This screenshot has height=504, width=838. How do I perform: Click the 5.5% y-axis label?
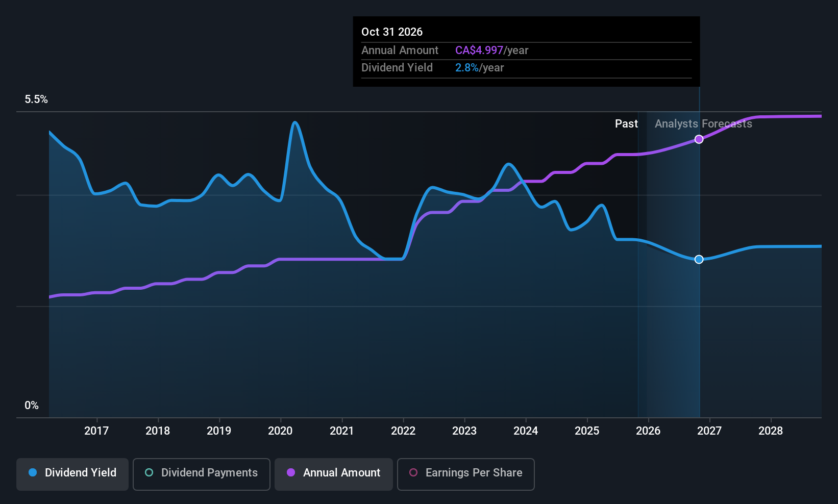point(36,99)
